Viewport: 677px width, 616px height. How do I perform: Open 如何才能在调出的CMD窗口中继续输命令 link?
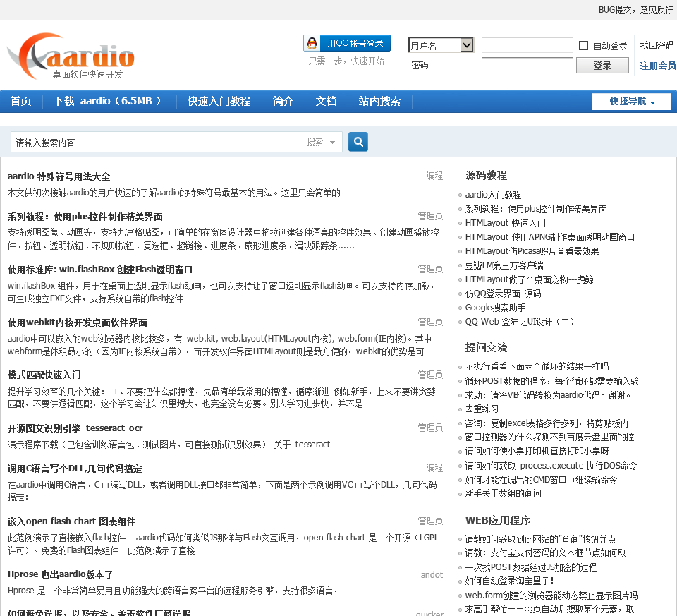tap(541, 480)
